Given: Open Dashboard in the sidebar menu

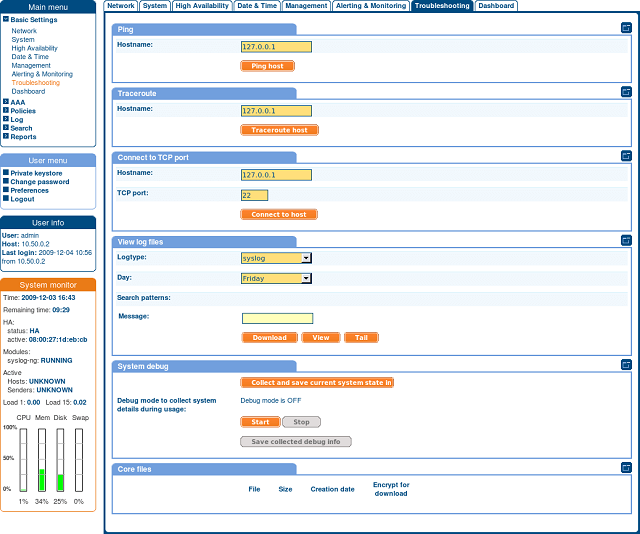Looking at the screenshot, I should [x=28, y=91].
